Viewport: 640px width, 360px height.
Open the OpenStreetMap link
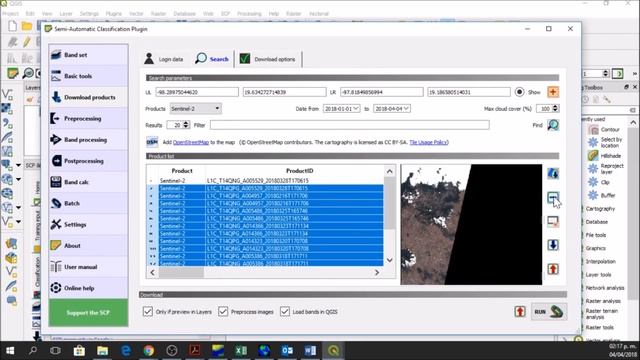(x=191, y=142)
